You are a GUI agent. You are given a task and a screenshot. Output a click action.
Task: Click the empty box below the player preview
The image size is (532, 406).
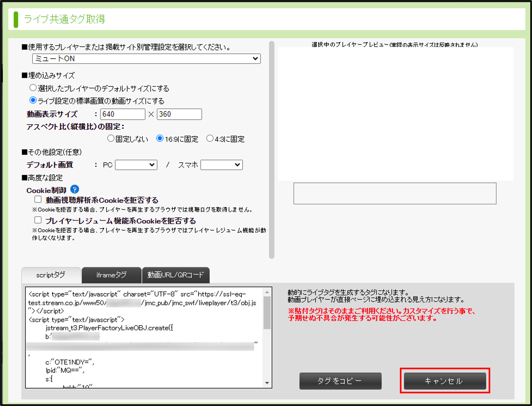click(395, 193)
